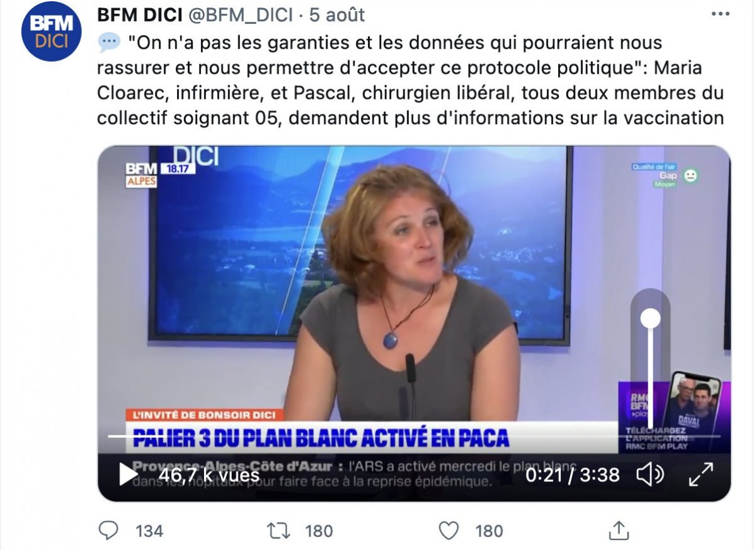Play the video with the play button
The width and height of the screenshot is (756, 550).
tap(128, 474)
